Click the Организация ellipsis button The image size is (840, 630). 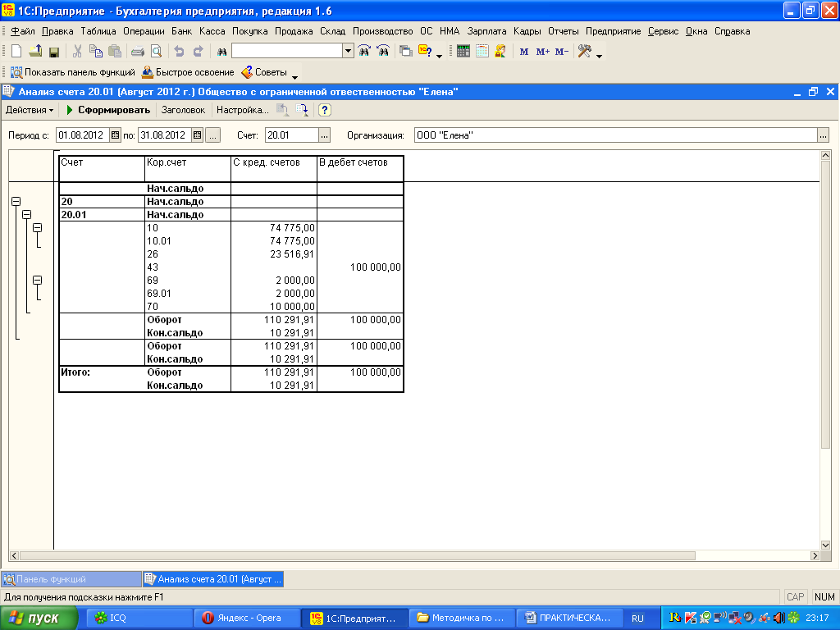coord(824,135)
